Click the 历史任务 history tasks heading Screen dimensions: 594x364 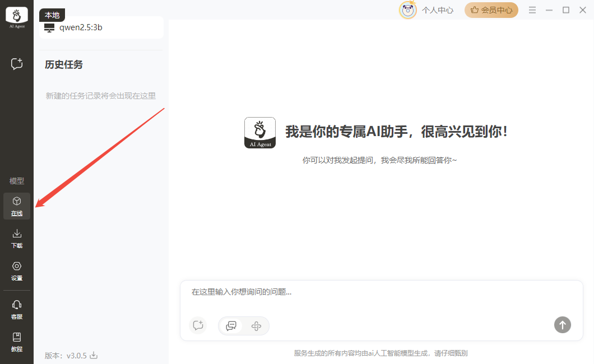[x=64, y=65]
